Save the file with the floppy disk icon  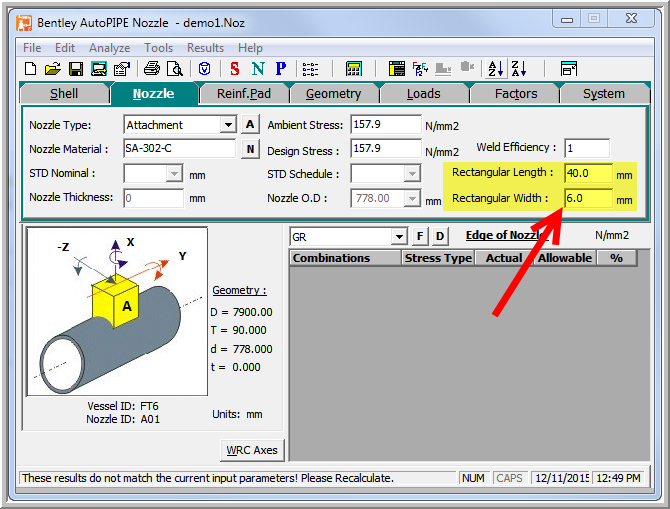[x=76, y=68]
